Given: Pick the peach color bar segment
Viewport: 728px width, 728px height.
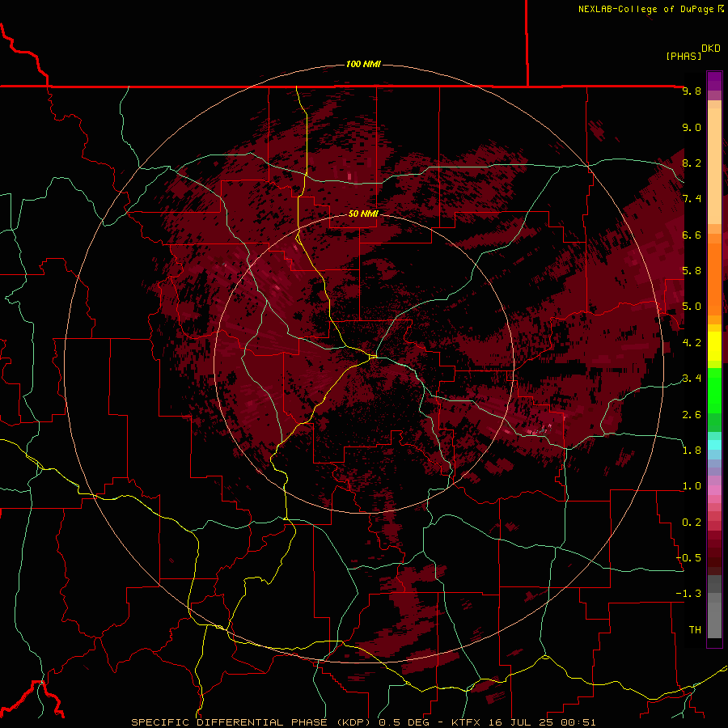Looking at the screenshot, I should pos(714,166).
